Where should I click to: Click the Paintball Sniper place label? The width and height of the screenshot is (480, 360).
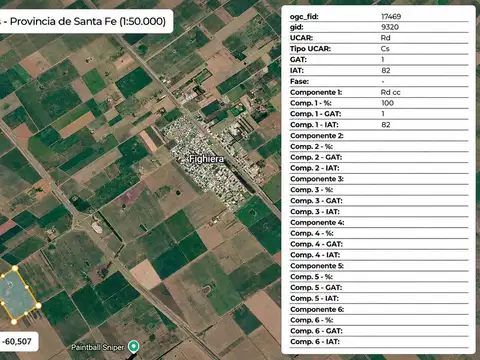(x=97, y=347)
